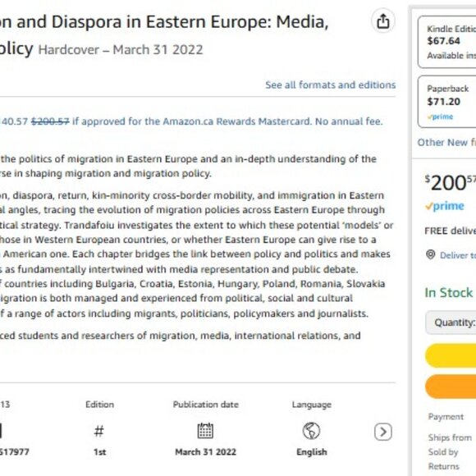
Task: Click the Returns label
Action: point(443,466)
